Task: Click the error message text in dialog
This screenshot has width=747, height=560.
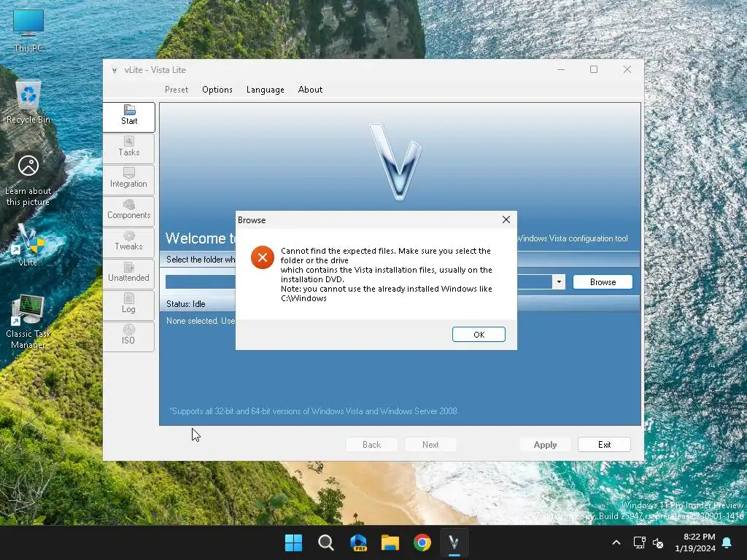Action: click(387, 274)
